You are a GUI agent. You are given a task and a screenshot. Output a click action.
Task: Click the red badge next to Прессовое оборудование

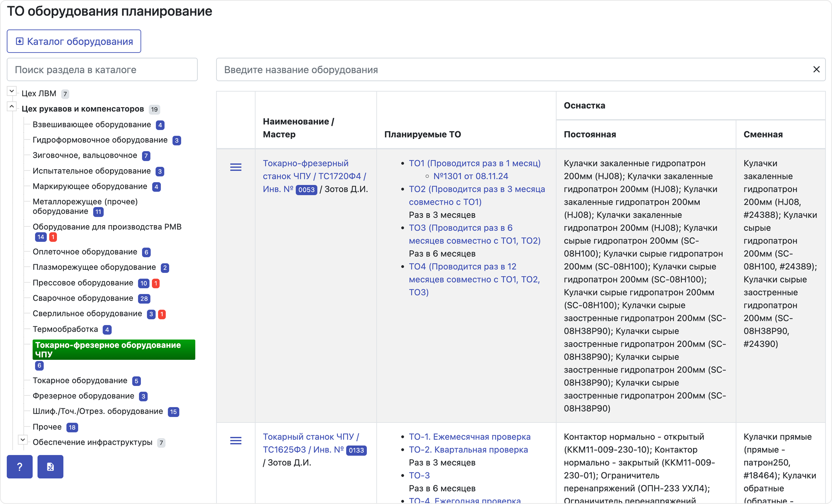click(156, 283)
